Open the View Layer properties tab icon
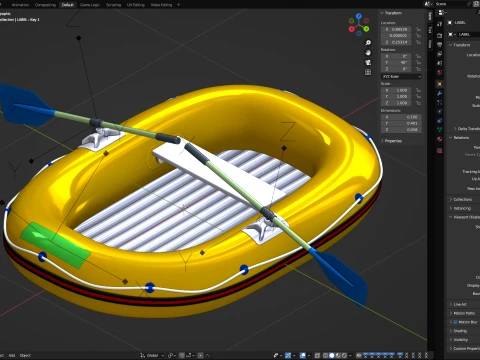Image resolution: width=480 pixels, height=360 pixels. (439, 54)
